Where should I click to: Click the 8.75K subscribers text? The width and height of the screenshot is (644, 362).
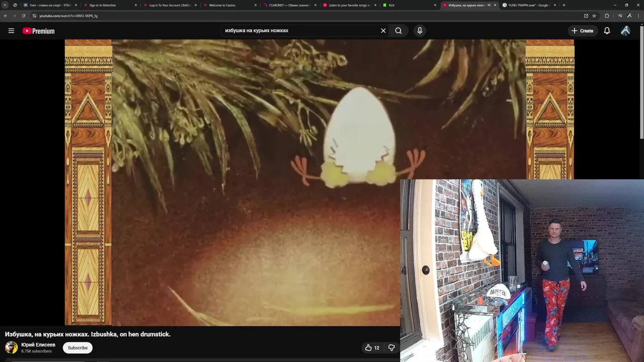pos(36,351)
